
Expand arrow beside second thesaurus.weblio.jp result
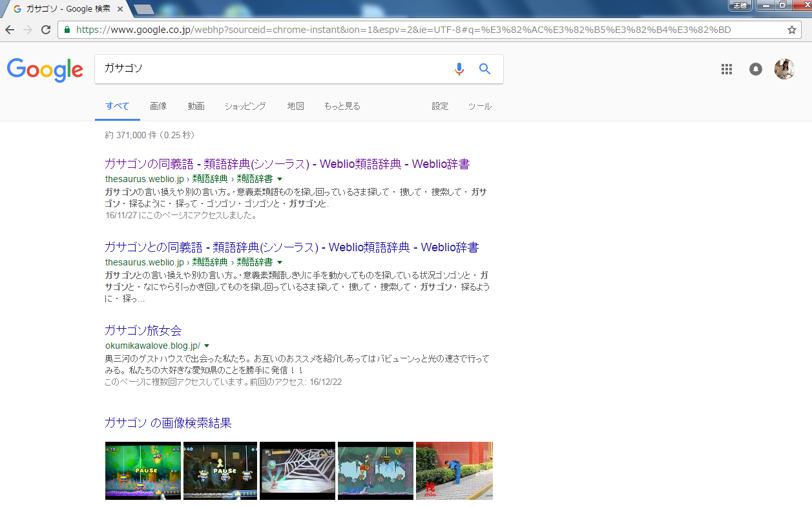click(x=280, y=262)
